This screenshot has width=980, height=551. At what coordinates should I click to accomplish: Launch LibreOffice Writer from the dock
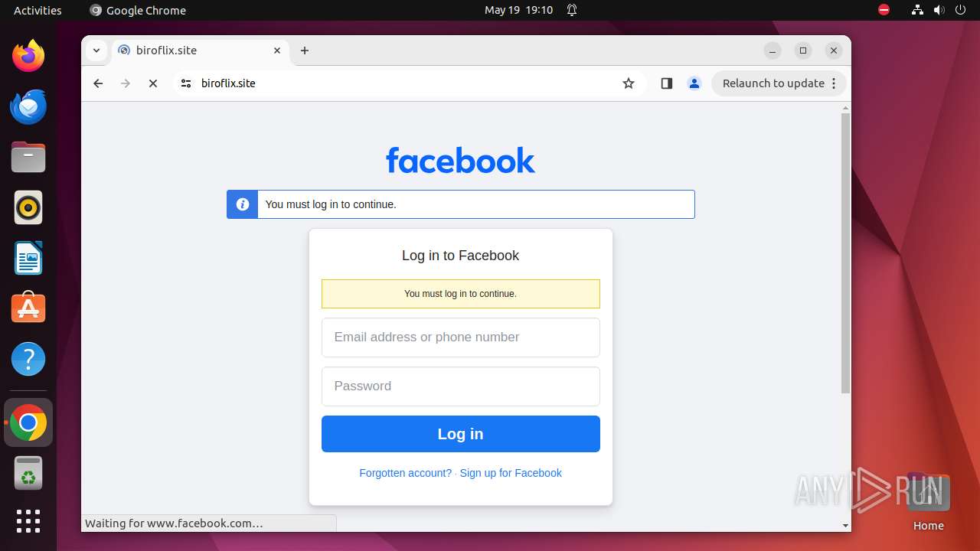[28, 258]
